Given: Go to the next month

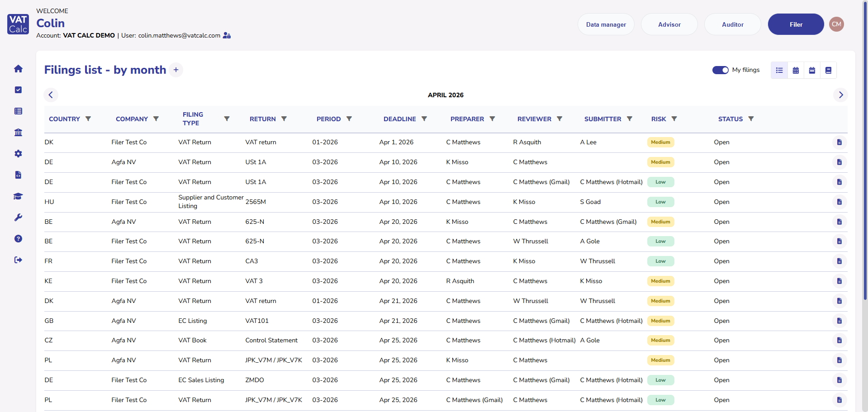Looking at the screenshot, I should click(x=841, y=95).
